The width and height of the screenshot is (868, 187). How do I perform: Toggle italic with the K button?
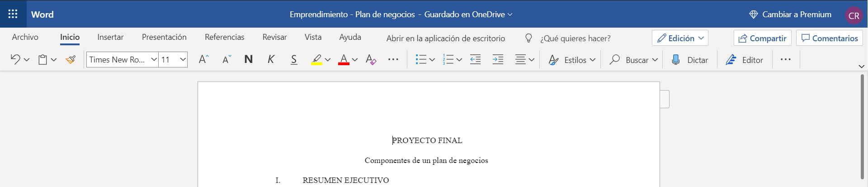[271, 60]
